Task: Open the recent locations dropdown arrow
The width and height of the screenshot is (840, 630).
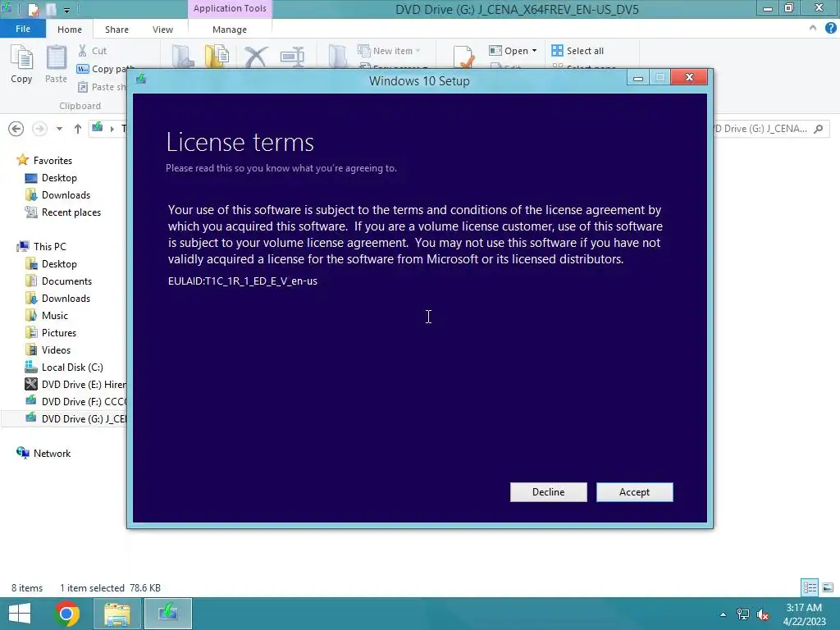Action: 59,129
